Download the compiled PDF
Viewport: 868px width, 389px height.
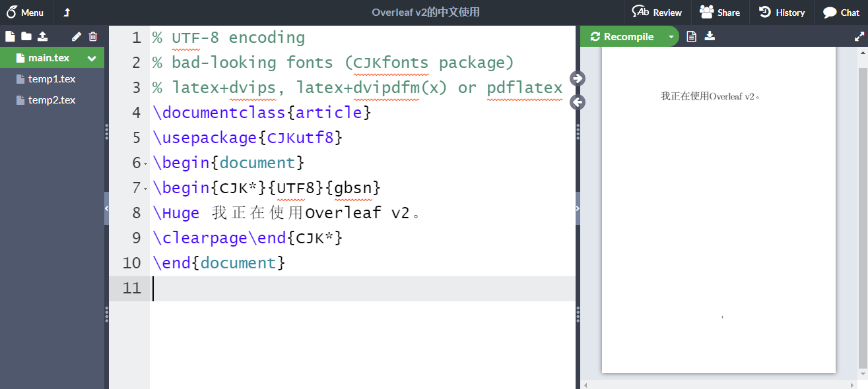click(710, 36)
